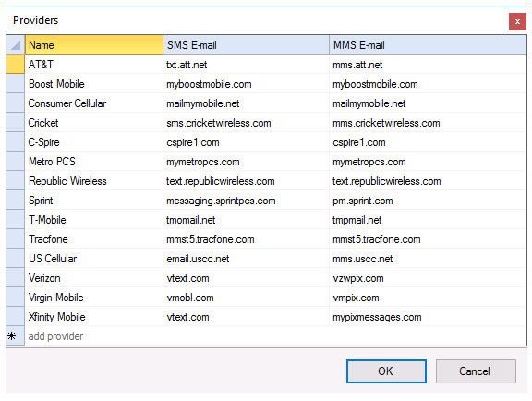Select C-Spire's SMS cspire1.com cell

(246, 142)
